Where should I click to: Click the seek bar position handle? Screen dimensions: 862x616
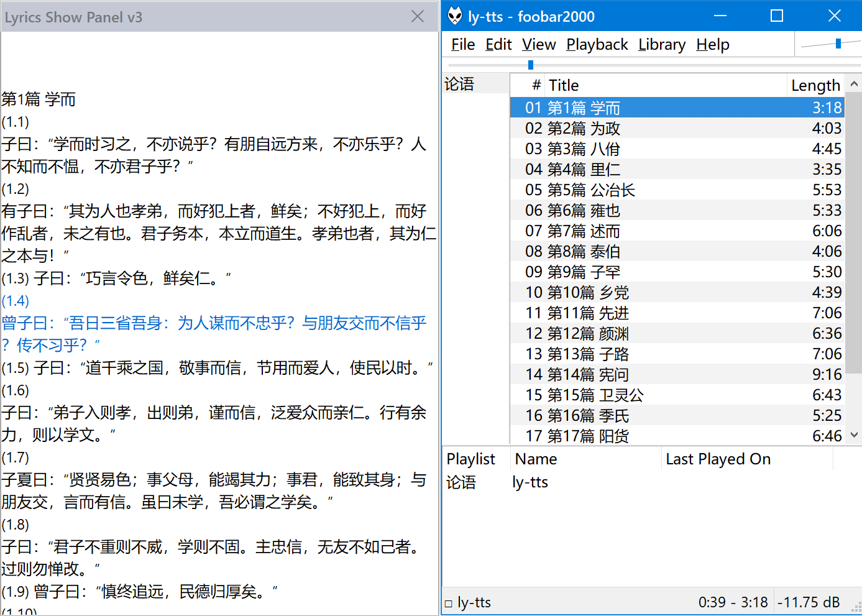click(x=530, y=65)
